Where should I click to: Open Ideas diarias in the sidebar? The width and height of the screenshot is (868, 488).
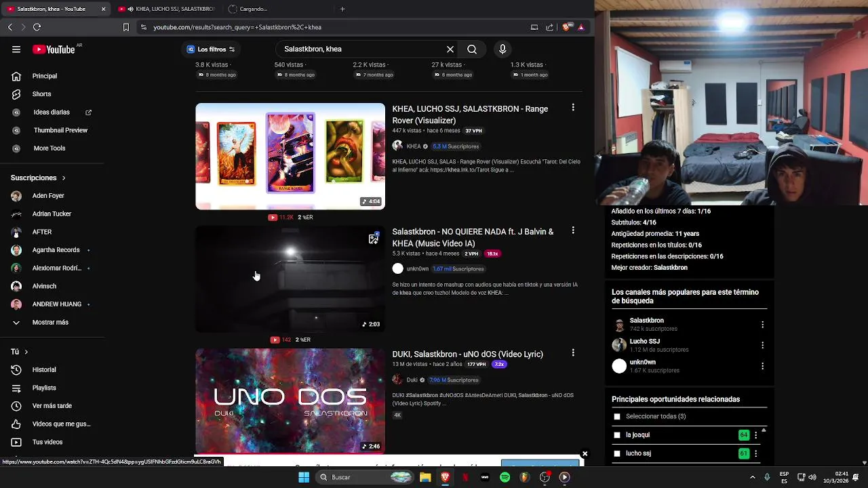51,112
